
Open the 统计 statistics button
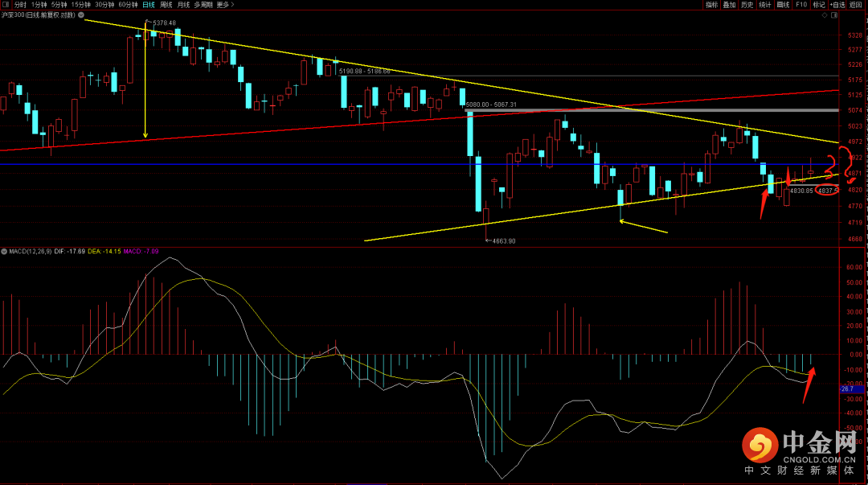pos(764,5)
